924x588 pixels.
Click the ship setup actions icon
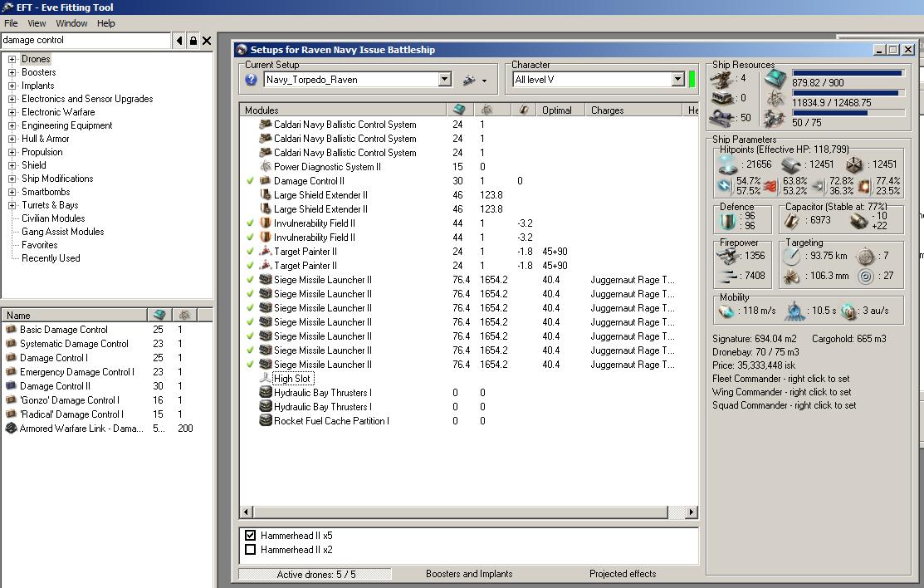point(469,80)
